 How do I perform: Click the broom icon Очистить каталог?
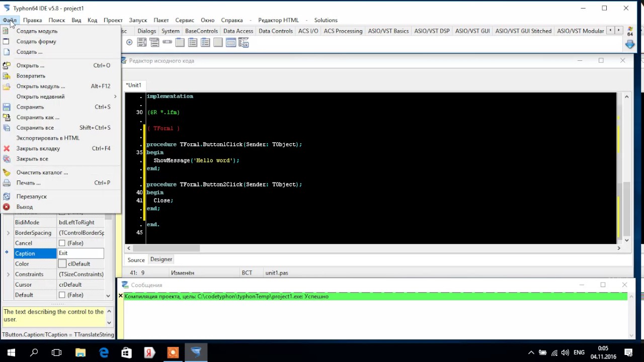(7, 172)
